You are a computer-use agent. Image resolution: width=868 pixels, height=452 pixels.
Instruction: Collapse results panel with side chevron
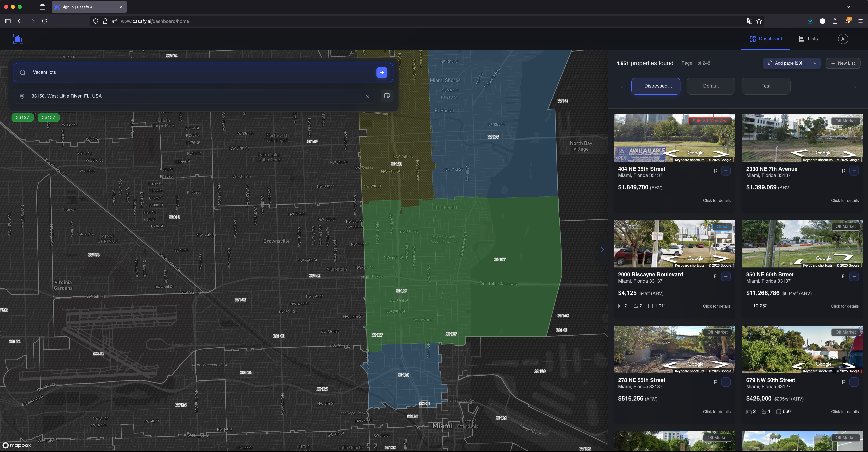click(602, 250)
